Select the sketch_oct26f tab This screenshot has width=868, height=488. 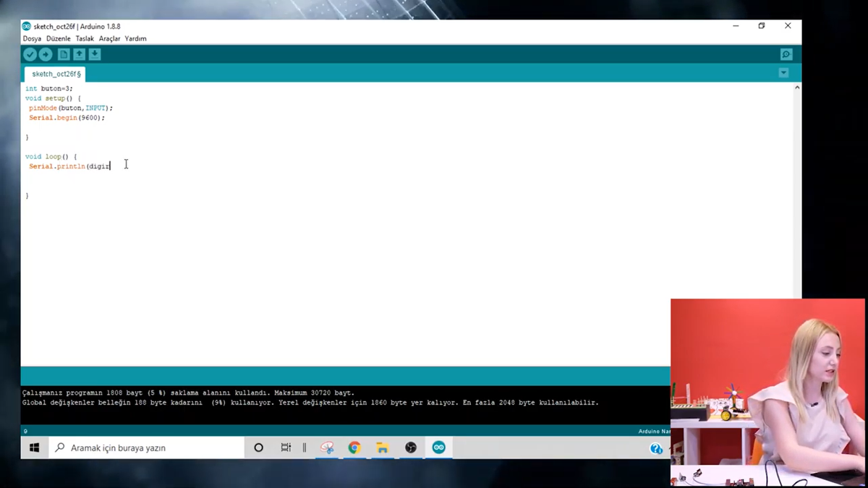pyautogui.click(x=54, y=73)
